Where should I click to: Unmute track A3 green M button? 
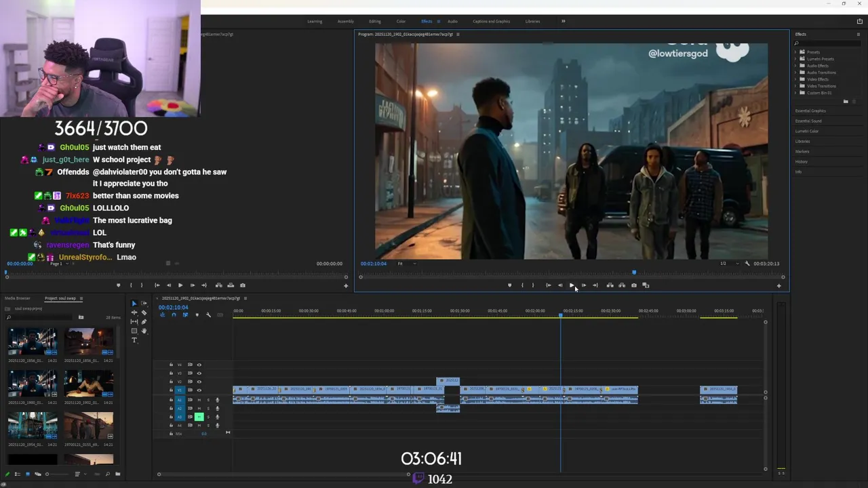click(199, 417)
